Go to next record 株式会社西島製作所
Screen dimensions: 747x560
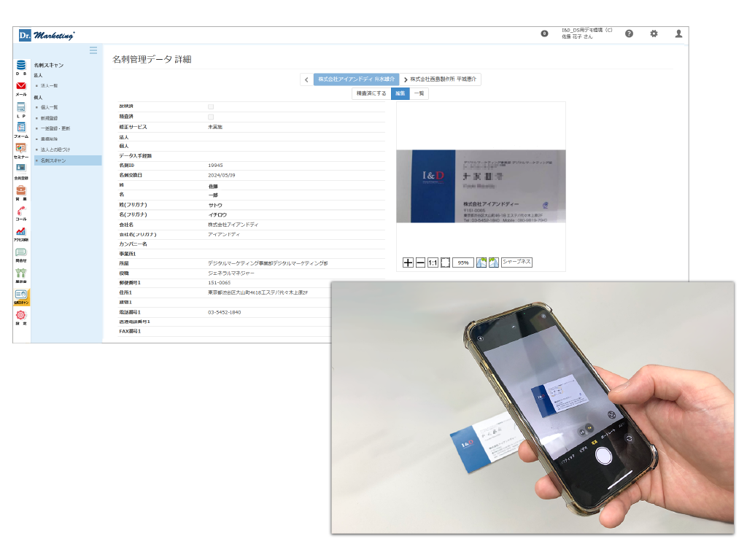(441, 79)
